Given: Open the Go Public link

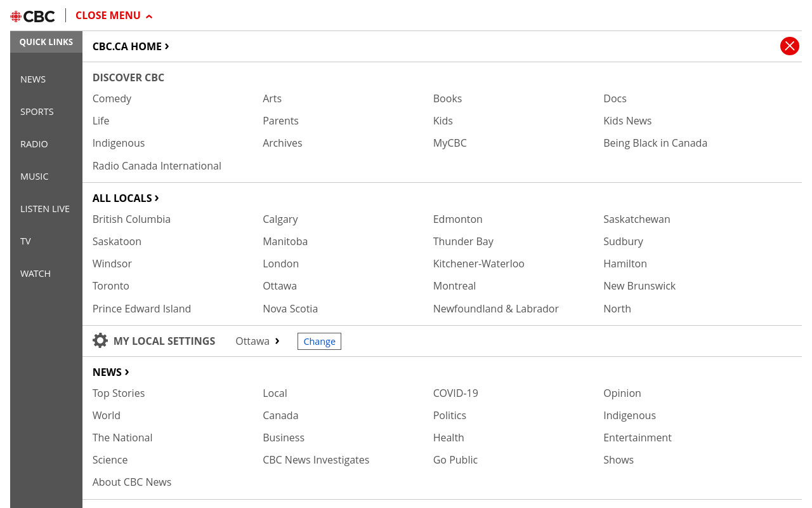Looking at the screenshot, I should pyautogui.click(x=455, y=460).
